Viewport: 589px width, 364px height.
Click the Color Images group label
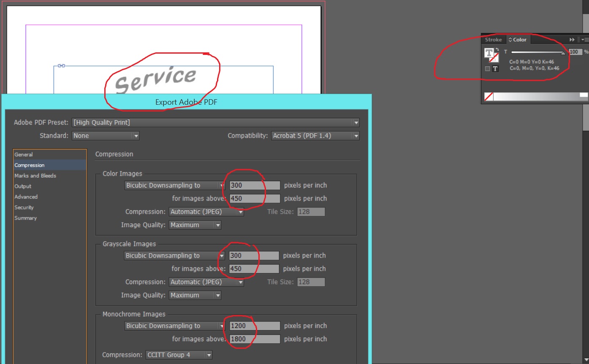(x=122, y=174)
